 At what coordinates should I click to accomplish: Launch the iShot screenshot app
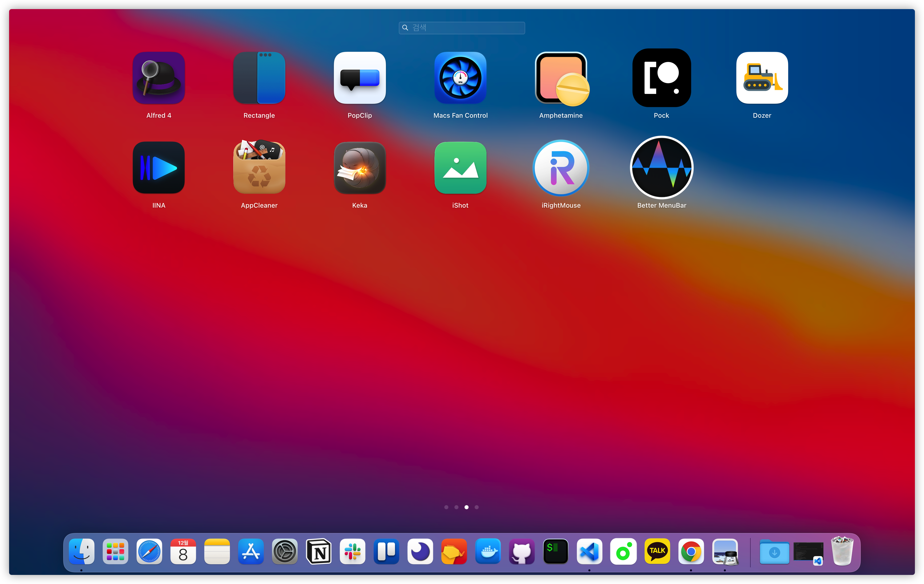460,167
